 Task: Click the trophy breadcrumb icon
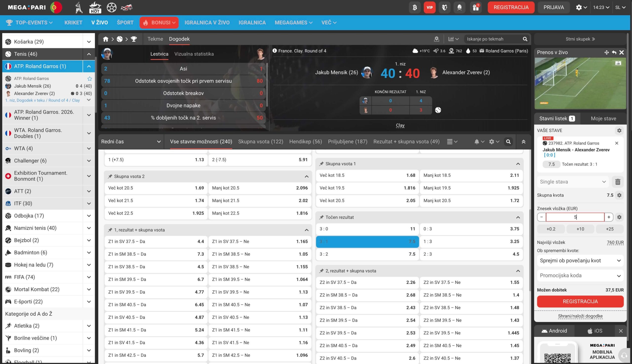click(134, 39)
